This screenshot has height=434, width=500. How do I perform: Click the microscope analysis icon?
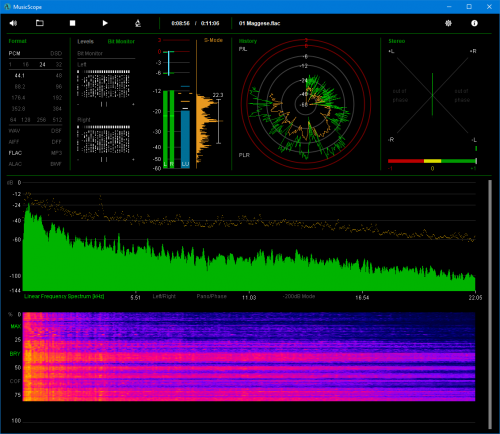[138, 23]
